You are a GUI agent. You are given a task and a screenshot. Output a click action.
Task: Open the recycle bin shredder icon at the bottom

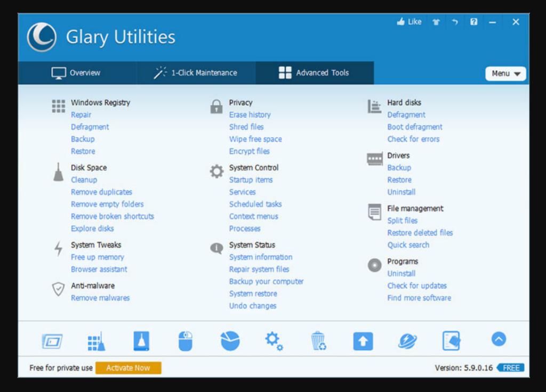[318, 341]
